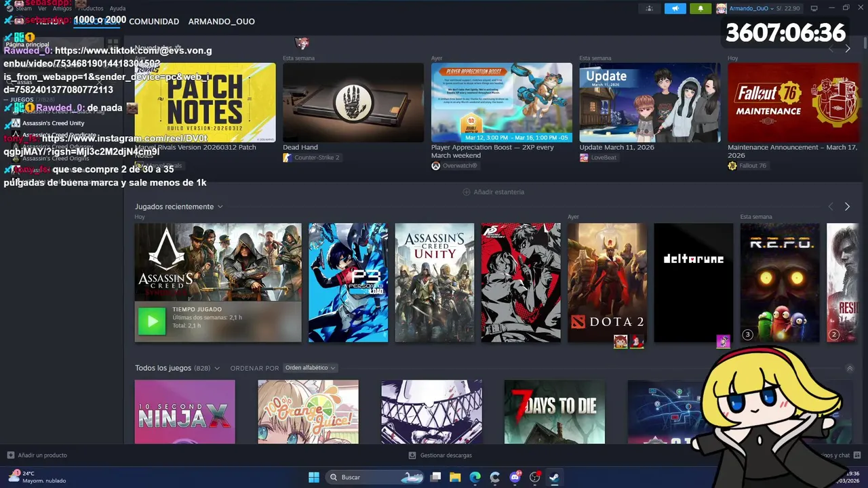The width and height of the screenshot is (868, 488).
Task: Open Fallout 76 Maintenance news card
Action: [793, 102]
